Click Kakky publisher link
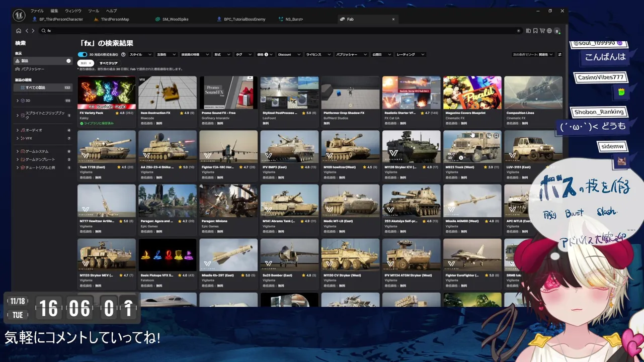The image size is (644, 362). pyautogui.click(x=84, y=118)
